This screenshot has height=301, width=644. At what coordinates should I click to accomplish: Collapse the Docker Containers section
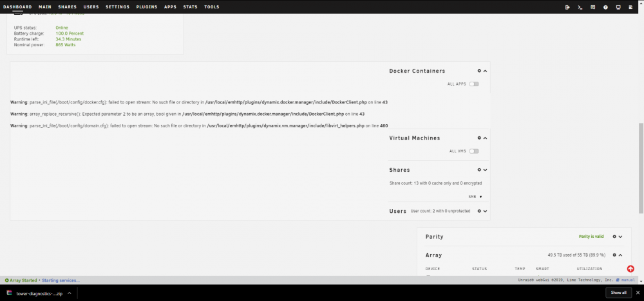[485, 71]
